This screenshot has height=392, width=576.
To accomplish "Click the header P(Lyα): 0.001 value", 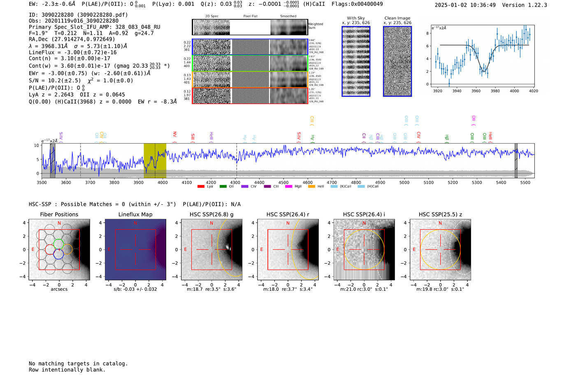I will coord(173,4).
